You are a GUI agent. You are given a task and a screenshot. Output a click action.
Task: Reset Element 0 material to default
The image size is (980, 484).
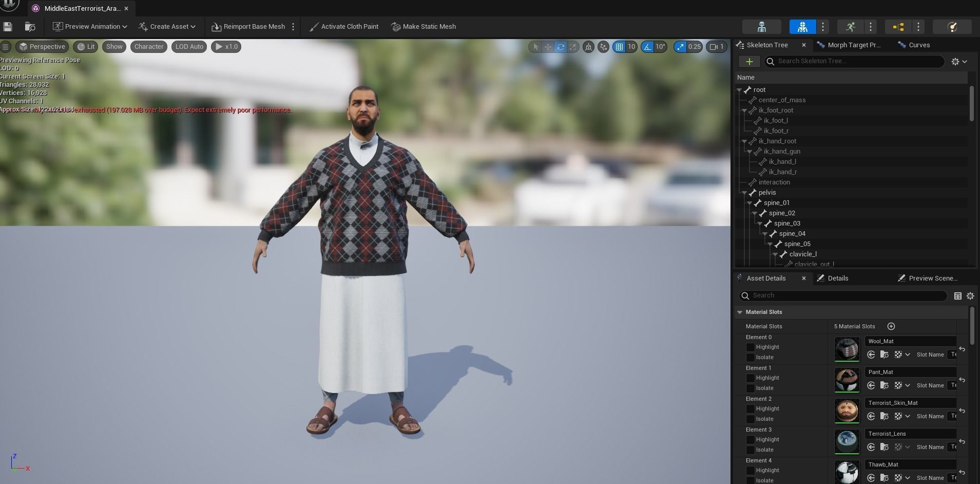coord(962,349)
